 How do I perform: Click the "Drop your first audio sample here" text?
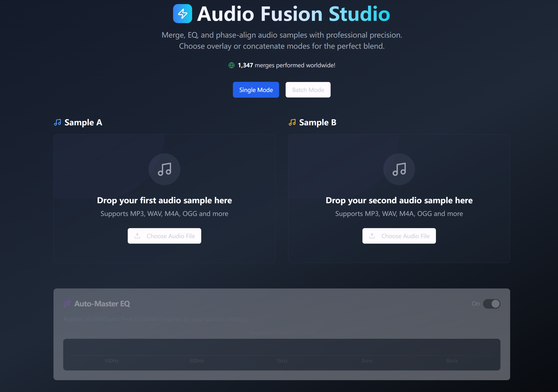click(x=164, y=200)
